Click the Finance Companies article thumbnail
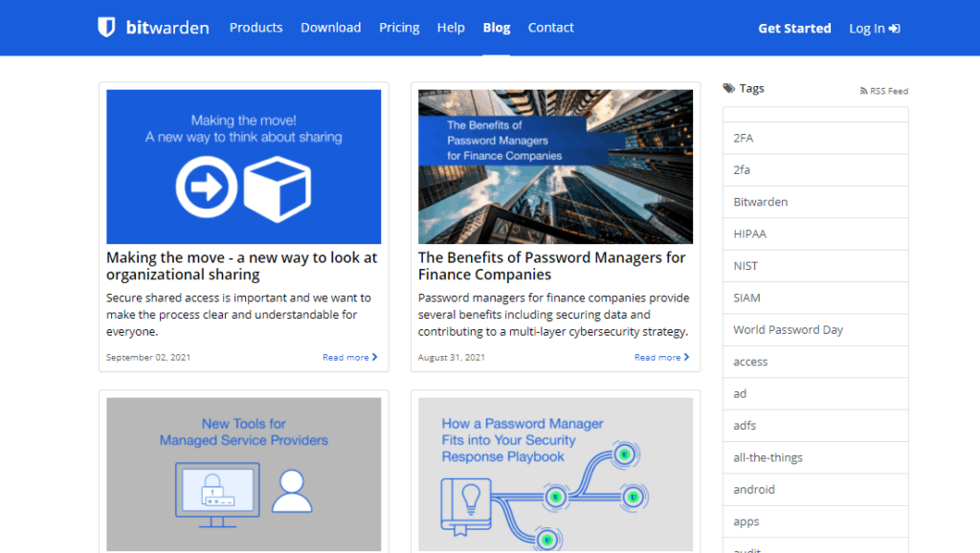The image size is (980, 553). tap(555, 165)
